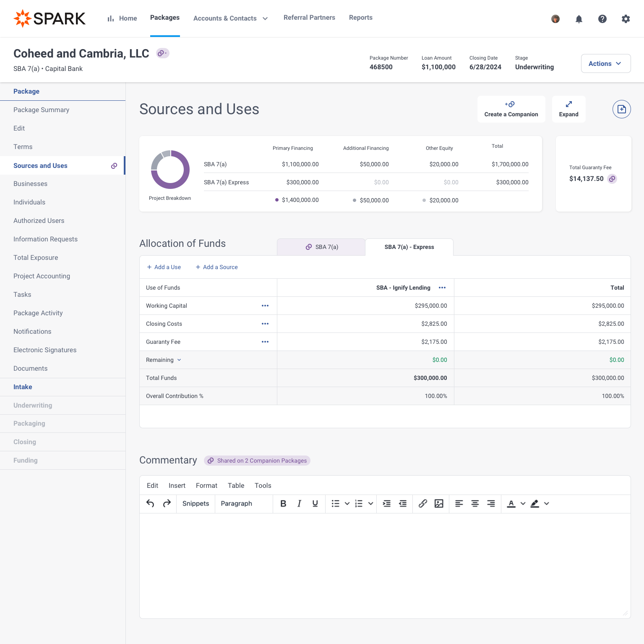
Task: Open Reports page
Action: click(361, 18)
